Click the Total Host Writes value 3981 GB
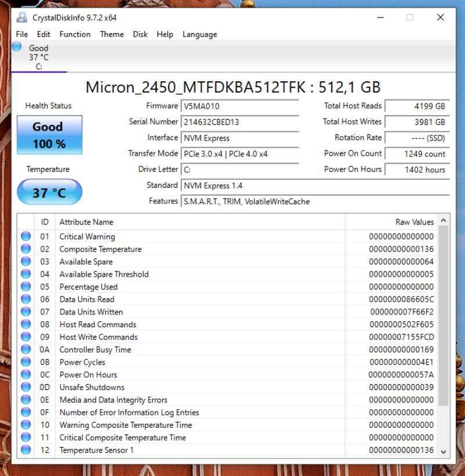 (417, 122)
